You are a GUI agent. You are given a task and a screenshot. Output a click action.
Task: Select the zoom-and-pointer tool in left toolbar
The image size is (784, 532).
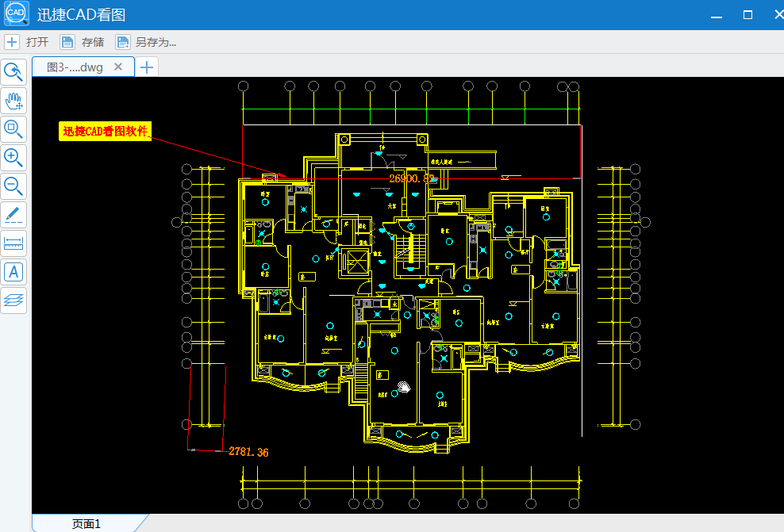pos(14,72)
